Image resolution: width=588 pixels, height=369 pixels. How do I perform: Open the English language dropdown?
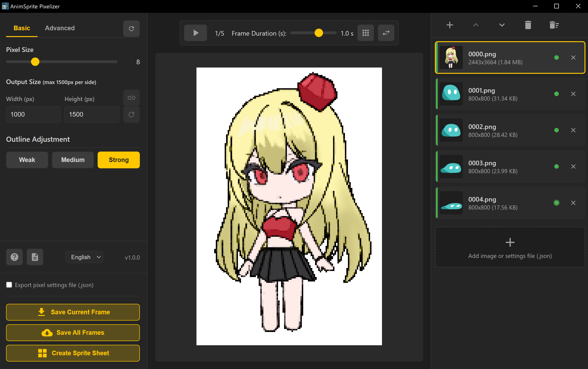click(x=84, y=257)
